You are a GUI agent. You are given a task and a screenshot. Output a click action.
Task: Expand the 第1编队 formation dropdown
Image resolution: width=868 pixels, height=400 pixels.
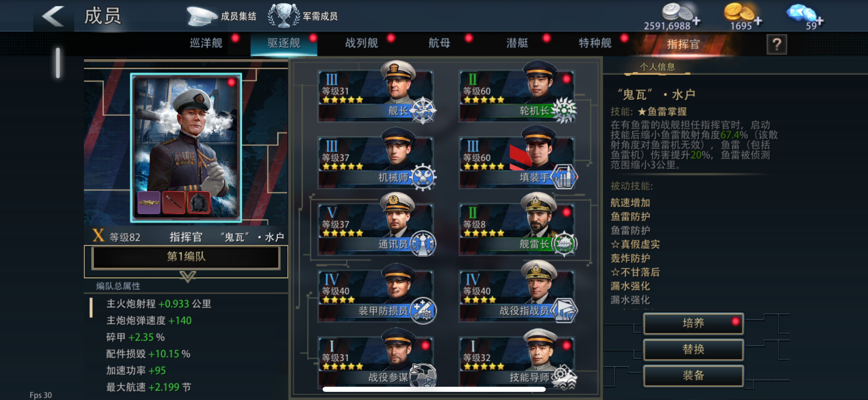pyautogui.click(x=186, y=258)
